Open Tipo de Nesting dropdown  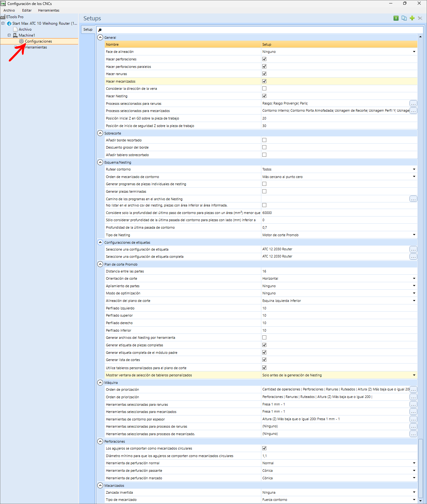pyautogui.click(x=414, y=235)
